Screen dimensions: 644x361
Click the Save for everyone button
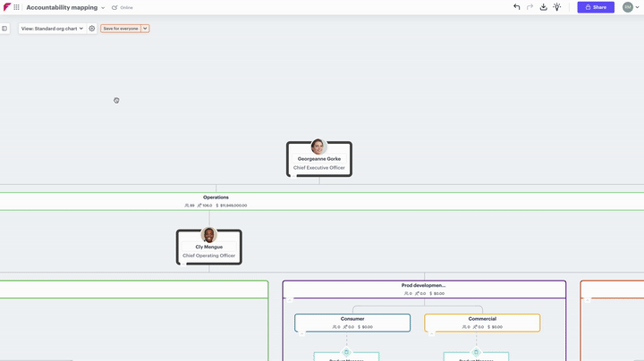(120, 29)
